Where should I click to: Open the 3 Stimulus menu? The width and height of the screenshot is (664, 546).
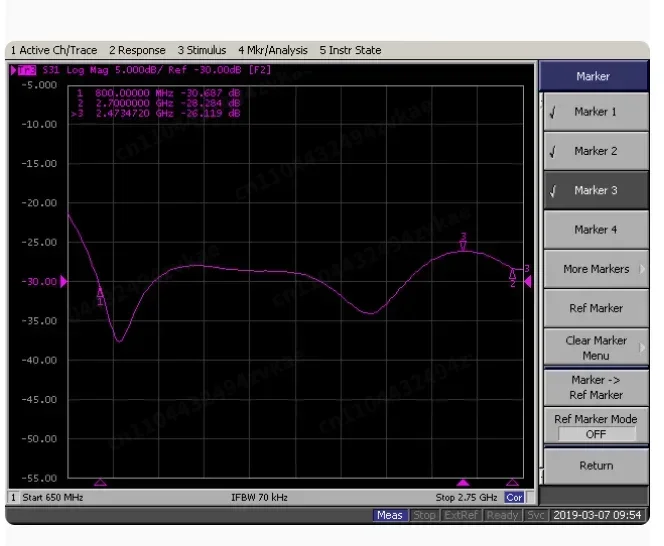click(202, 50)
